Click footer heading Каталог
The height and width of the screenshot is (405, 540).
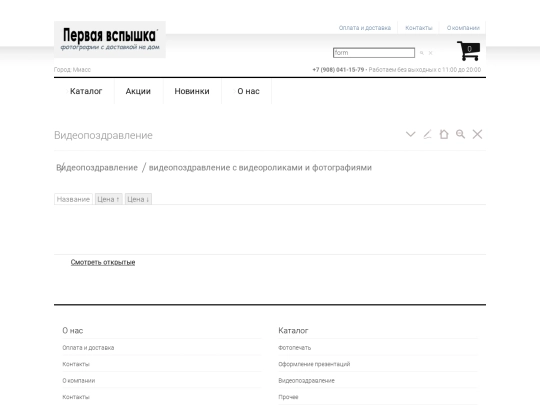pyautogui.click(x=293, y=331)
